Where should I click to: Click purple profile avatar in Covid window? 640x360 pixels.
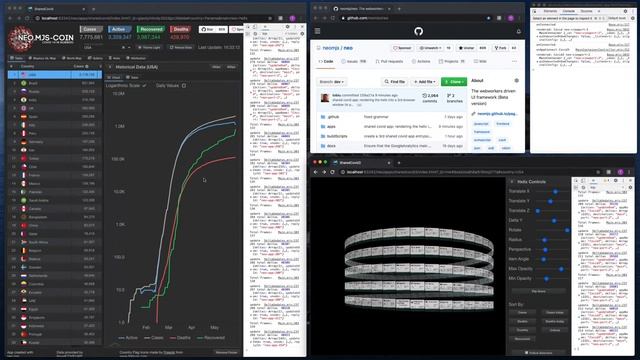292,18
